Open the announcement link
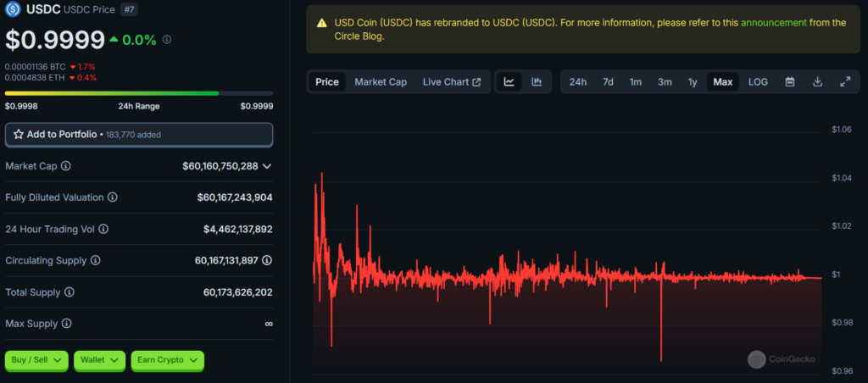868x383 pixels. click(773, 23)
